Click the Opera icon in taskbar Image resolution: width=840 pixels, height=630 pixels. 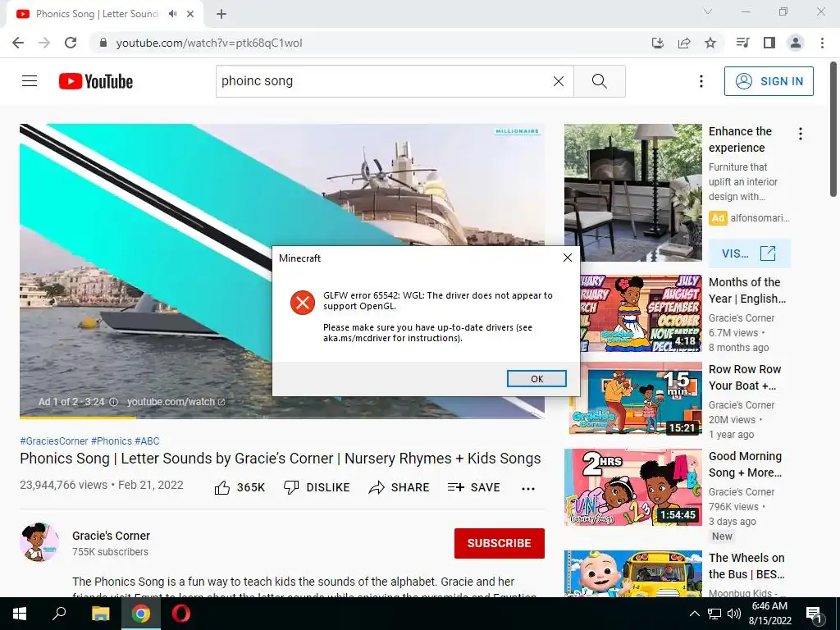181,614
